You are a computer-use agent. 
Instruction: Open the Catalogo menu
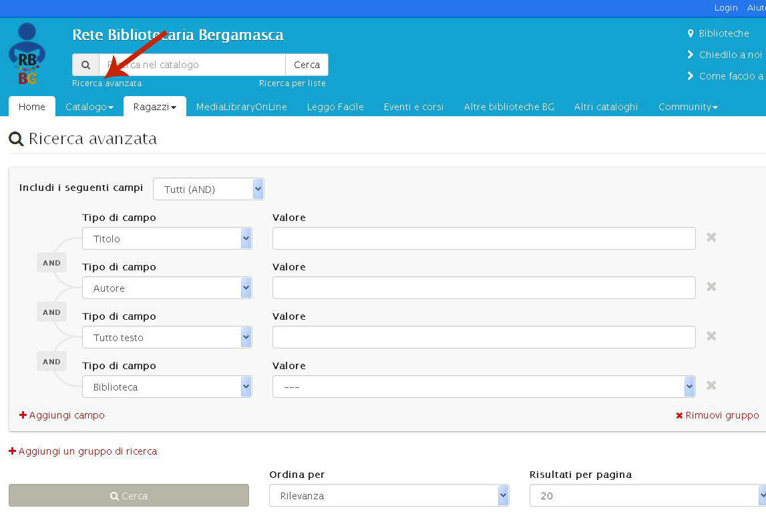(x=89, y=107)
